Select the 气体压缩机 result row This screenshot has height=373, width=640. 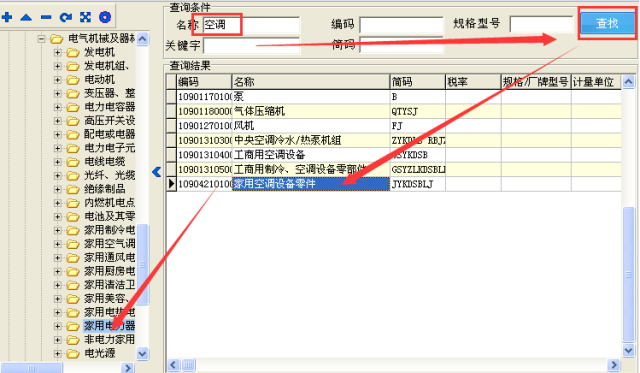[x=394, y=111]
